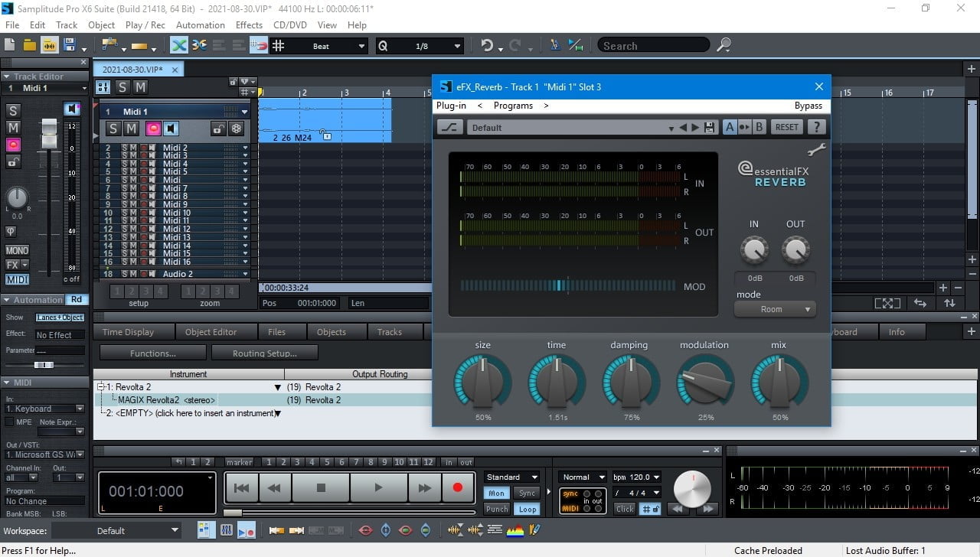Open the Normal record mode dropdown in the transport
This screenshot has width=980, height=557.
(583, 477)
